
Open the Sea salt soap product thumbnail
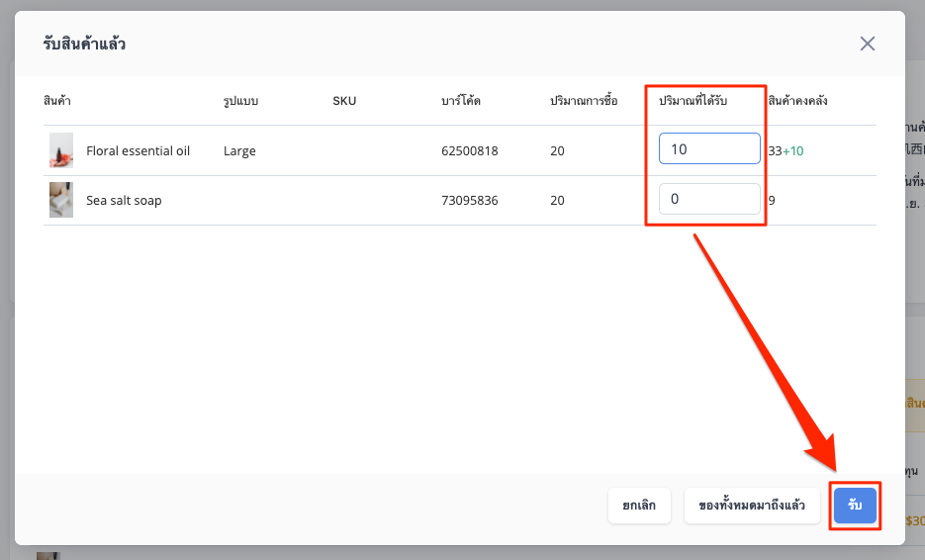(x=61, y=200)
